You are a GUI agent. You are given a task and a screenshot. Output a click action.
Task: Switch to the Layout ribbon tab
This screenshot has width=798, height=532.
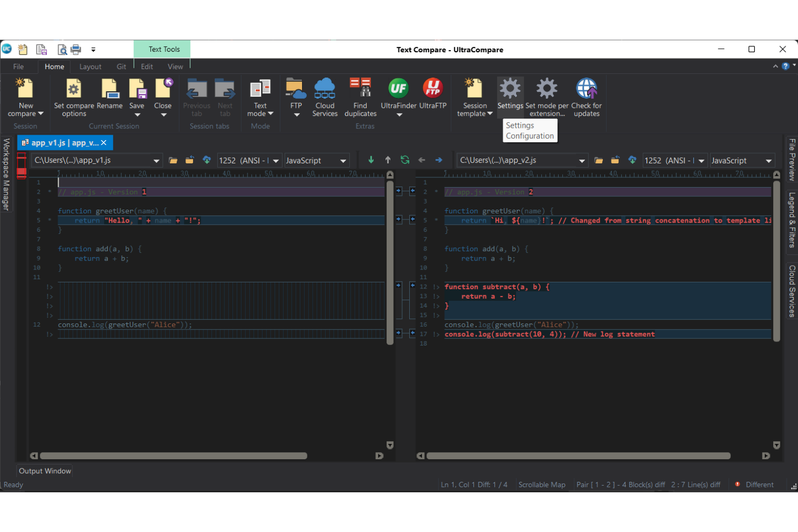[x=90, y=67]
